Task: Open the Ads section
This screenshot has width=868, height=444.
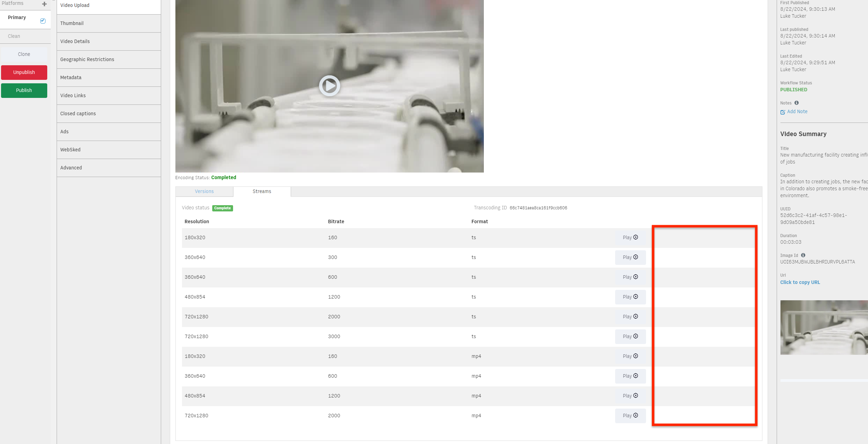Action: coord(109,132)
